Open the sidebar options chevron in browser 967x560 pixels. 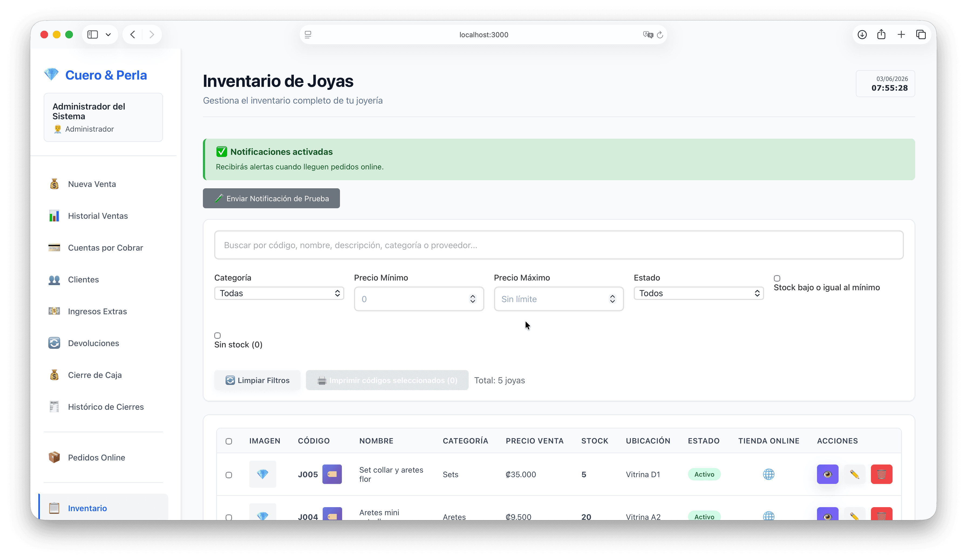coord(108,35)
